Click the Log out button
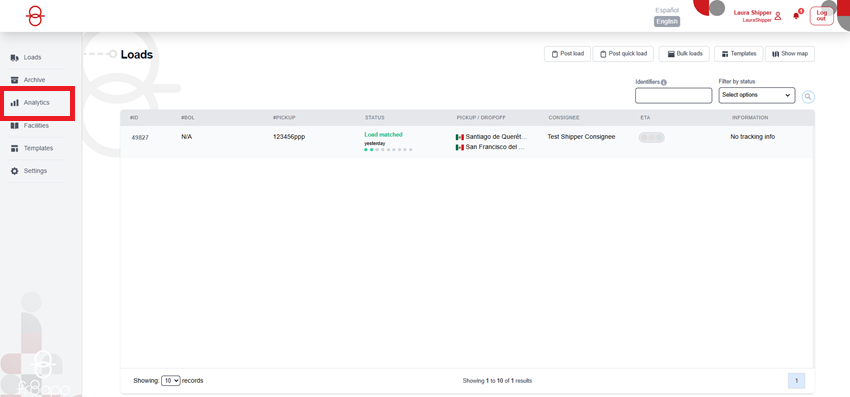 coord(821,16)
